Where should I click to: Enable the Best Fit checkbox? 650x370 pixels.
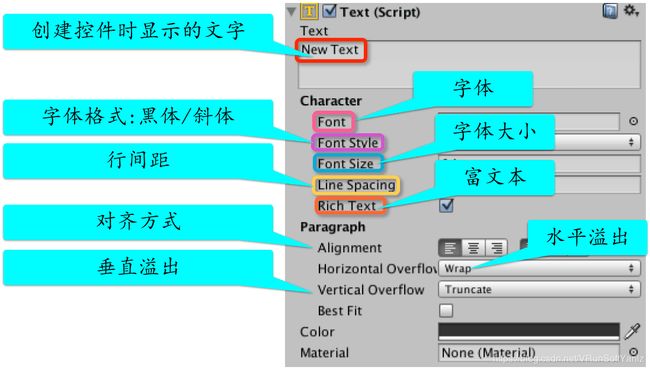click(x=446, y=310)
